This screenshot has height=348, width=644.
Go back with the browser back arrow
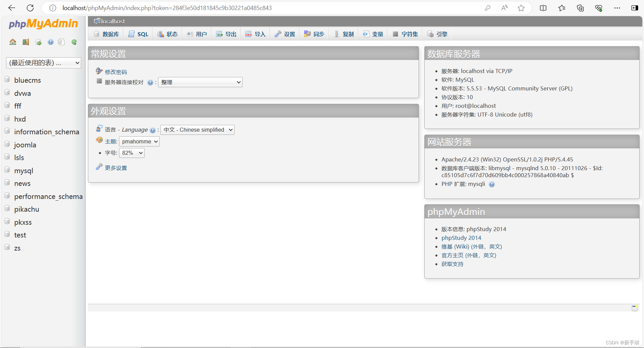[12, 8]
